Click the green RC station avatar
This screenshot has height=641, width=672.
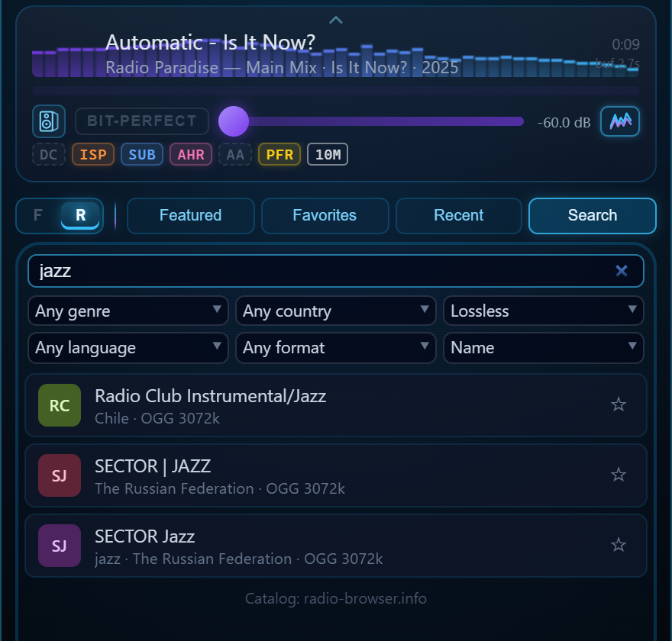(60, 405)
